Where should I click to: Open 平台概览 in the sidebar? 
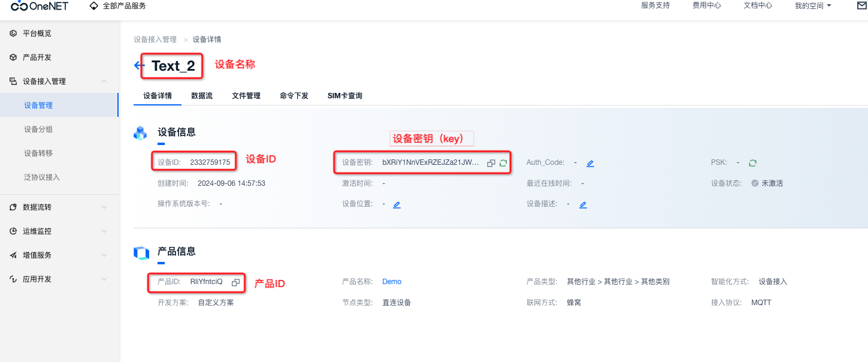click(37, 34)
